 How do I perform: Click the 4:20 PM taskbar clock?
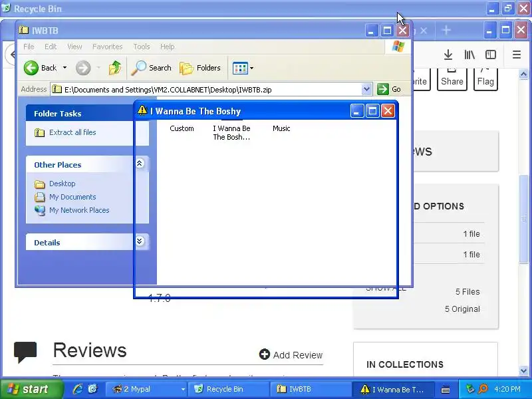[x=507, y=389]
